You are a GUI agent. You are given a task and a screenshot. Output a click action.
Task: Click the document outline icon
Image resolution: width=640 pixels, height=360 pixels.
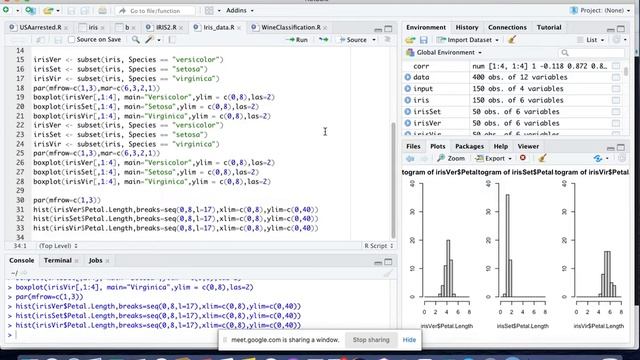(x=387, y=40)
